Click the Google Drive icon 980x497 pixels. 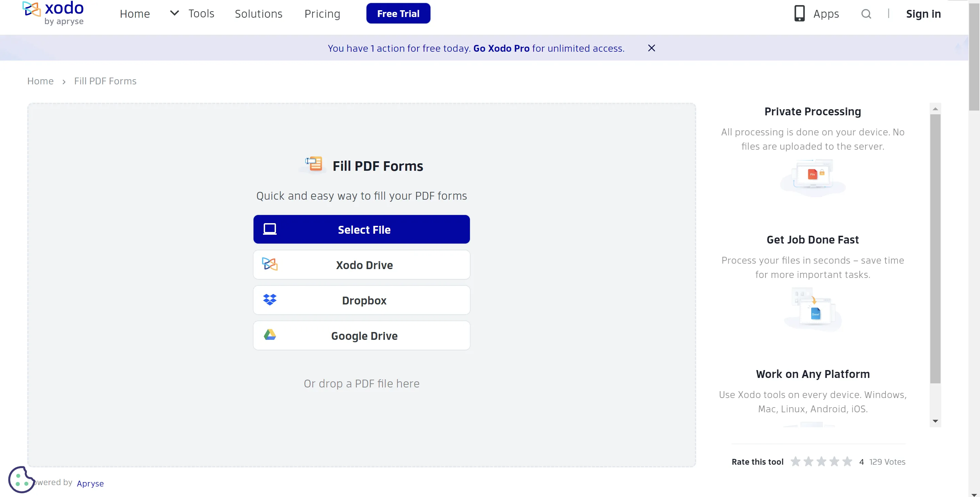[x=269, y=335]
